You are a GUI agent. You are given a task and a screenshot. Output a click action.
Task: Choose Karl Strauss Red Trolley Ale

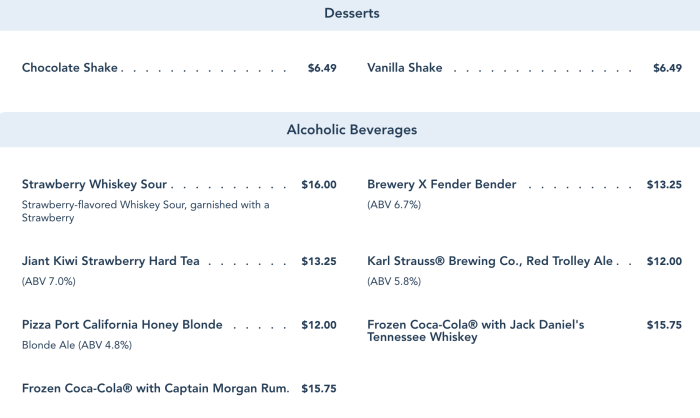tap(490, 261)
